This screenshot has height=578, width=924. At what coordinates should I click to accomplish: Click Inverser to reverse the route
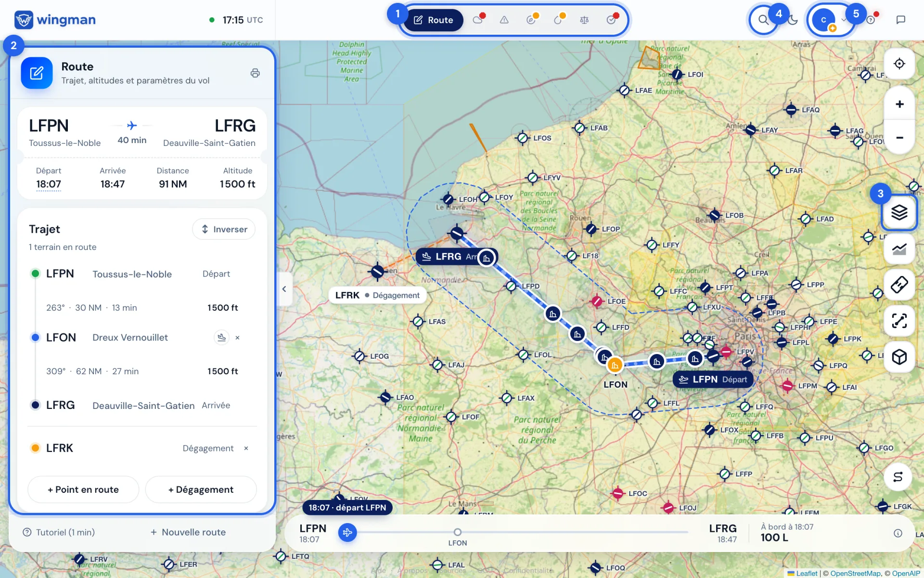(224, 229)
